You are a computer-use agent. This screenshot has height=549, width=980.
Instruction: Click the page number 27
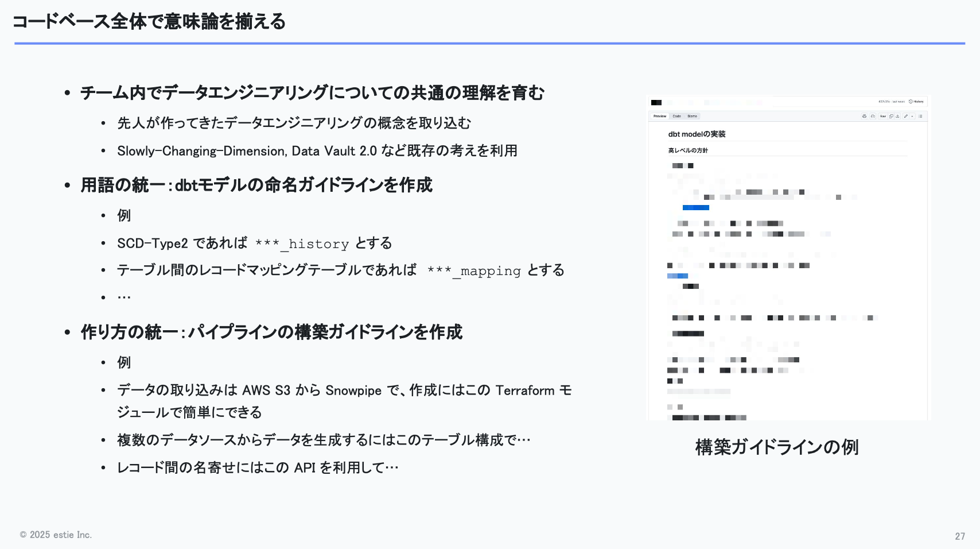coord(960,536)
